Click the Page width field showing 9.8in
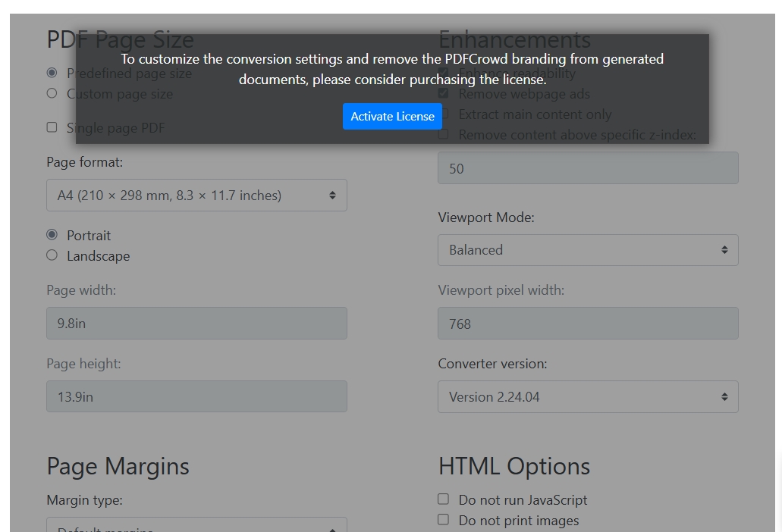This screenshot has width=782, height=532. tap(196, 324)
